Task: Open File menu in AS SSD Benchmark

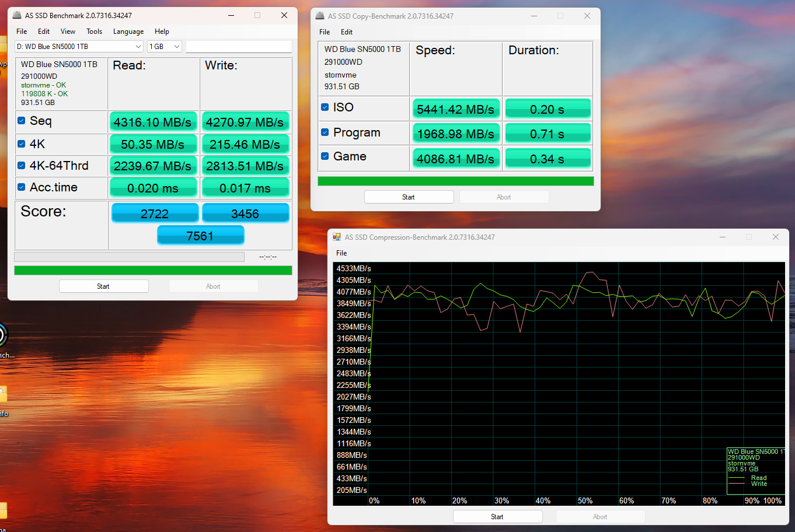Action: [22, 32]
